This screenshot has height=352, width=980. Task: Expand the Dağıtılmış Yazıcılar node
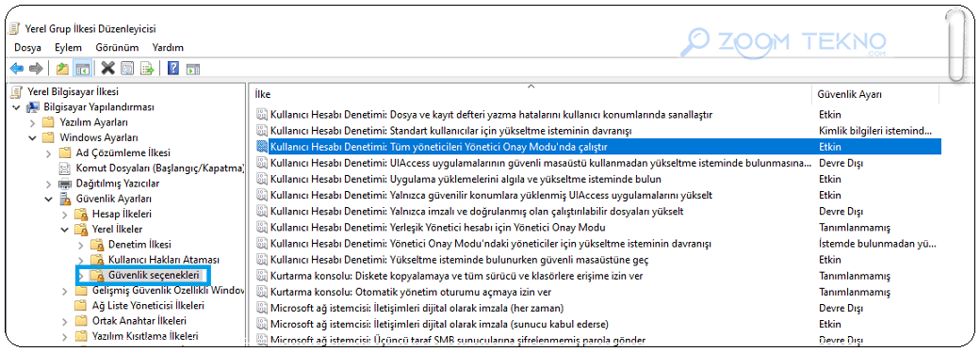click(49, 184)
